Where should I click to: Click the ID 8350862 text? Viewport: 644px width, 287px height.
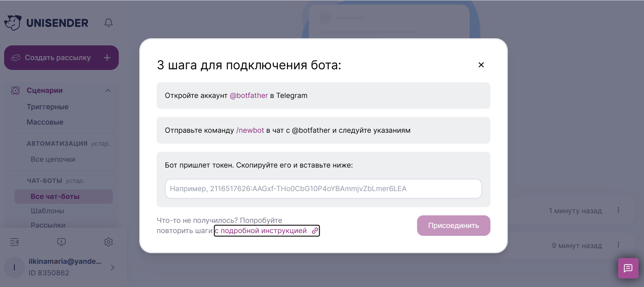pos(49,273)
